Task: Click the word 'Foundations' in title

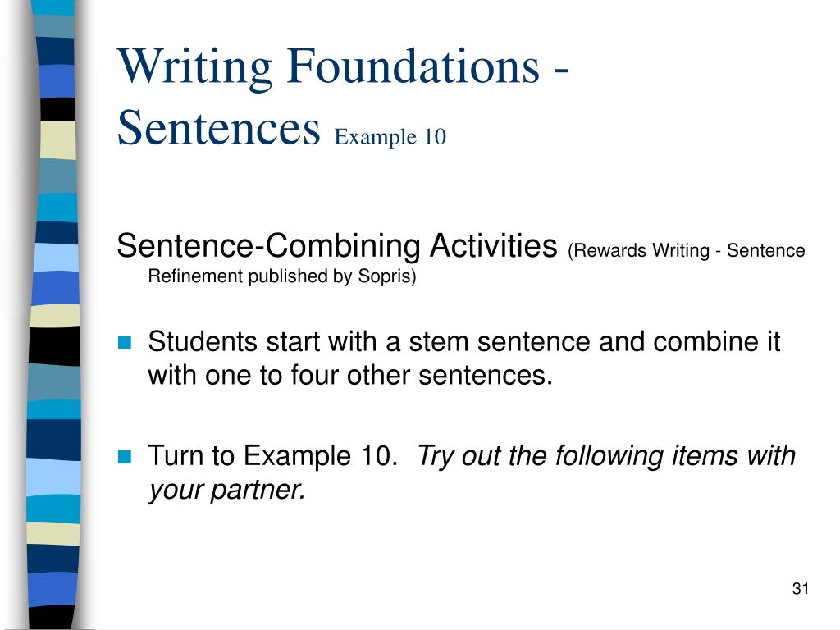Action: pyautogui.click(x=413, y=66)
